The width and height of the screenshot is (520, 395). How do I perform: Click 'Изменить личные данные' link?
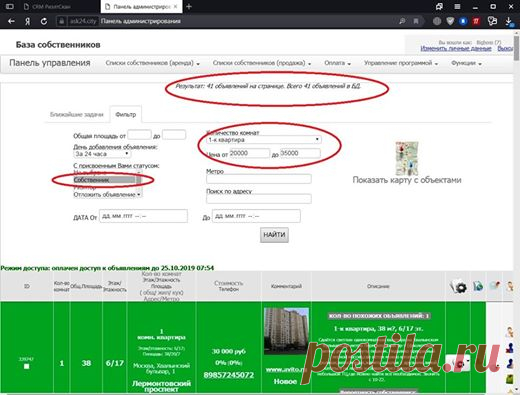pyautogui.click(x=456, y=48)
